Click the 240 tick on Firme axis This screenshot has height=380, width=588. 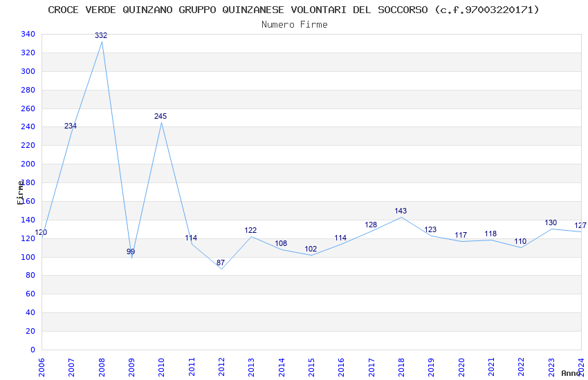(x=28, y=126)
